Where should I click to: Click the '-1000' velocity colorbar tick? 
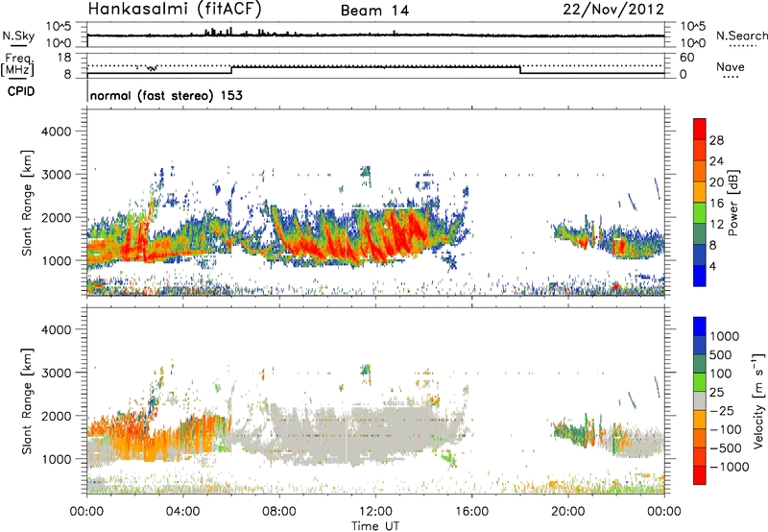pyautogui.click(x=729, y=467)
